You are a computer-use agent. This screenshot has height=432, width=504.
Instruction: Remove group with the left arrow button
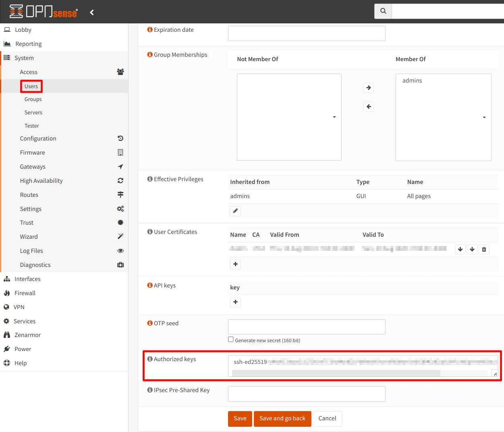coord(369,107)
